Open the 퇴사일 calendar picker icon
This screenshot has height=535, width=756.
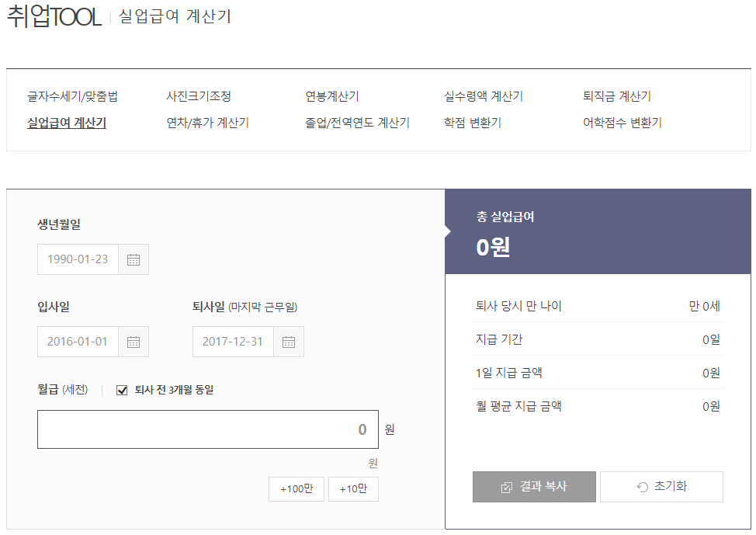click(x=288, y=342)
